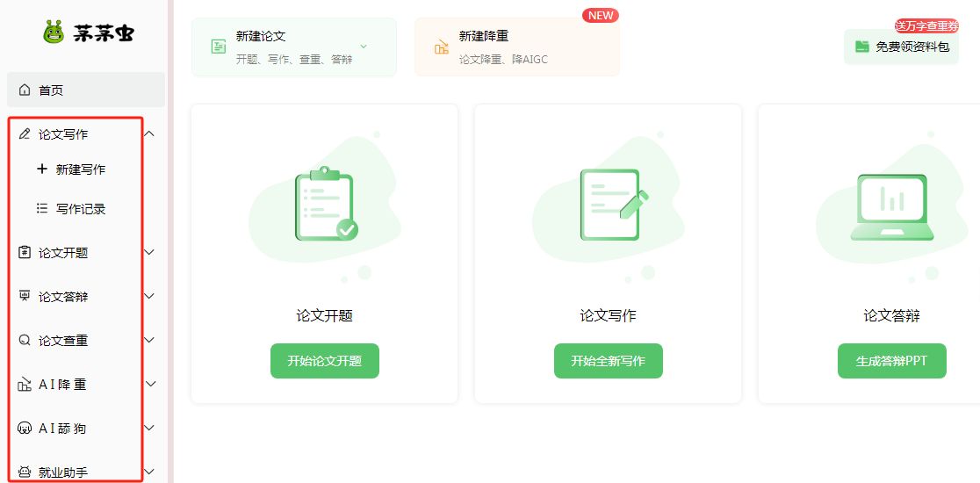Click the 论文答辩 card heading
980x483 pixels.
(892, 315)
